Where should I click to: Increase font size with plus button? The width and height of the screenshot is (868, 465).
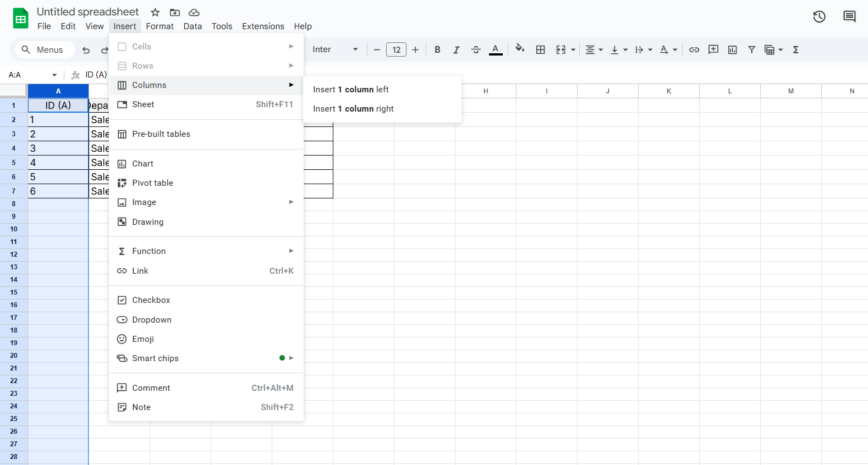tap(415, 50)
